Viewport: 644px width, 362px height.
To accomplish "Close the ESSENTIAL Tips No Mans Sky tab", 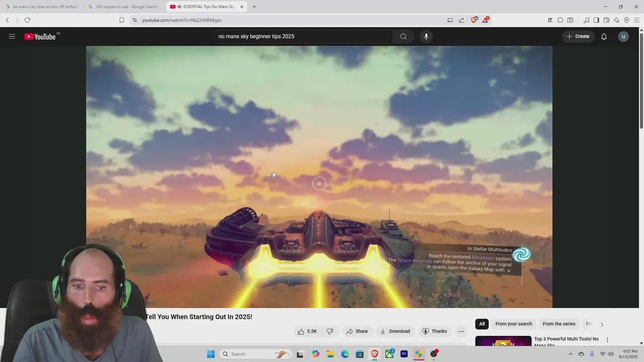I will click(x=242, y=7).
